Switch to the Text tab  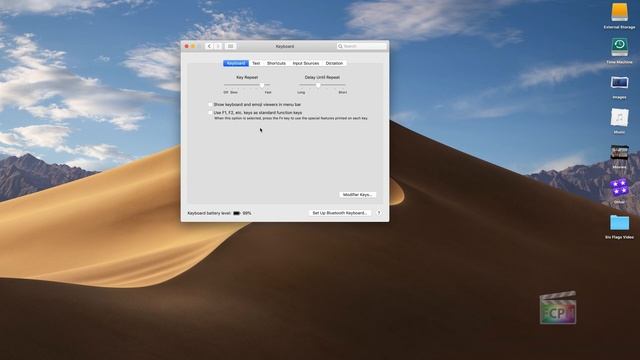256,63
